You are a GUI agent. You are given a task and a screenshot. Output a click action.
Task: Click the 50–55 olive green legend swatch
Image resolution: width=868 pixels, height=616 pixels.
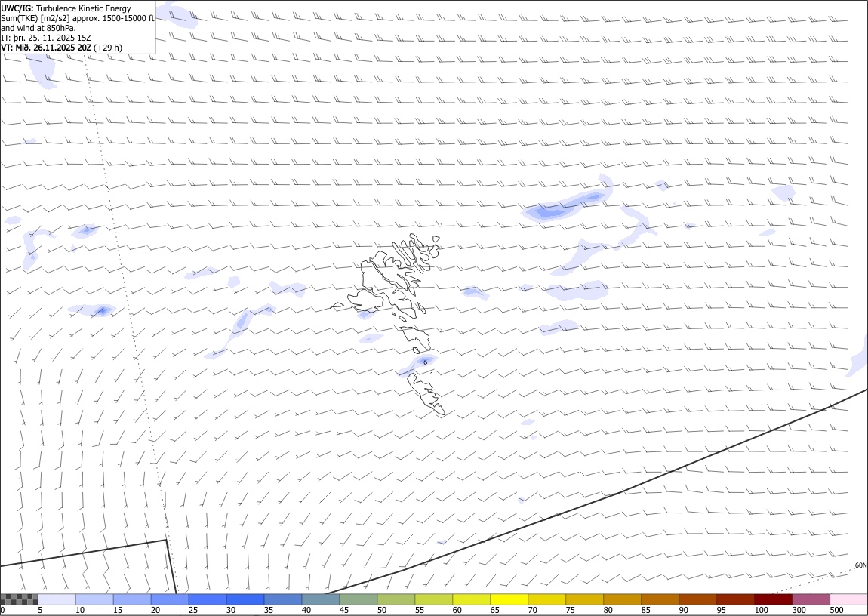click(x=396, y=599)
